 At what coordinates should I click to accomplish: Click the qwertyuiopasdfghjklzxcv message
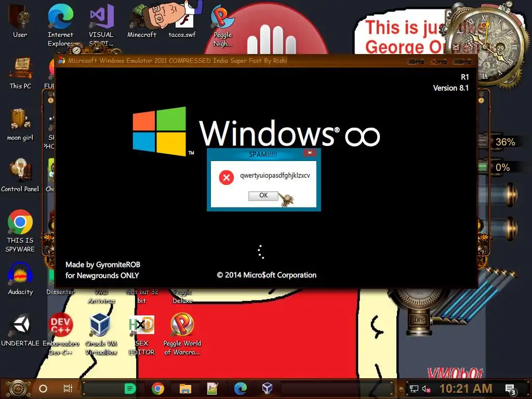click(275, 176)
